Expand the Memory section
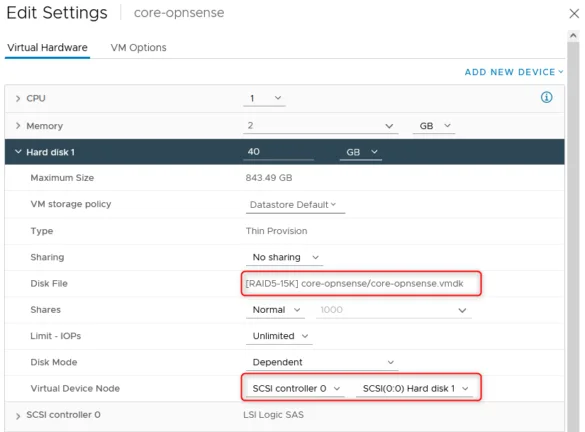Viewport: 585px width, 432px height. (18, 126)
